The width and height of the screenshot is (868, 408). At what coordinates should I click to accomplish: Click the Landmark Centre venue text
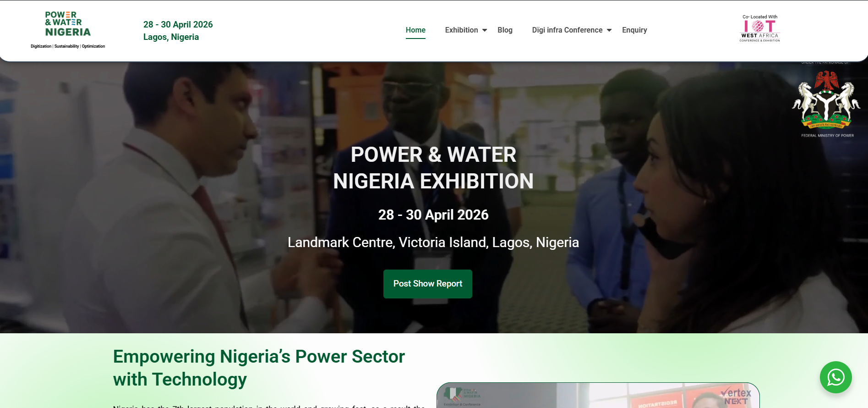click(433, 242)
